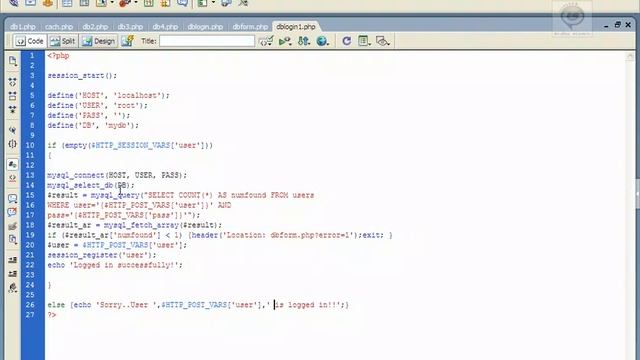Click Insert Comment icon in Insert bar
The width and height of the screenshot is (640, 360).
(x=182, y=3)
